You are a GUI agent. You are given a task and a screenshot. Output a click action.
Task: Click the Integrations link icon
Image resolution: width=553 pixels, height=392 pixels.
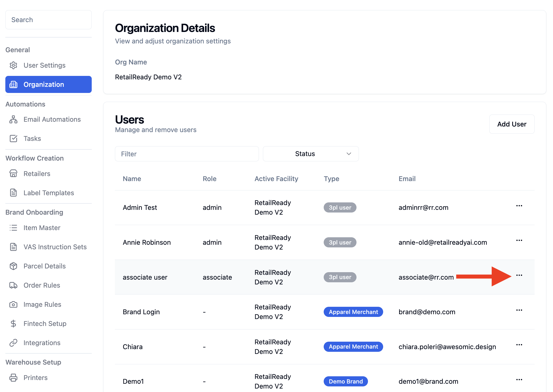(x=13, y=343)
